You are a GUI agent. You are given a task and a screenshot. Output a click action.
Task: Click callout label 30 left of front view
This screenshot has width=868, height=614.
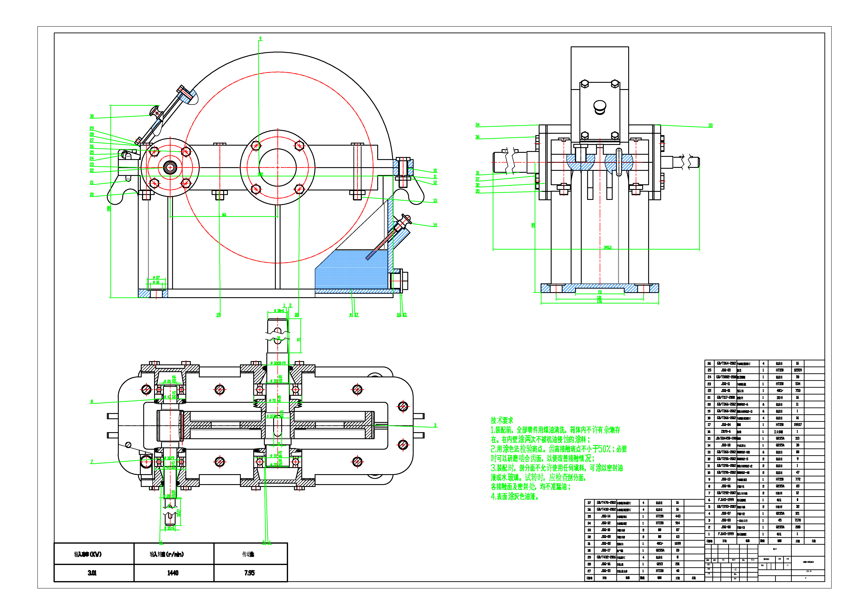click(x=91, y=117)
